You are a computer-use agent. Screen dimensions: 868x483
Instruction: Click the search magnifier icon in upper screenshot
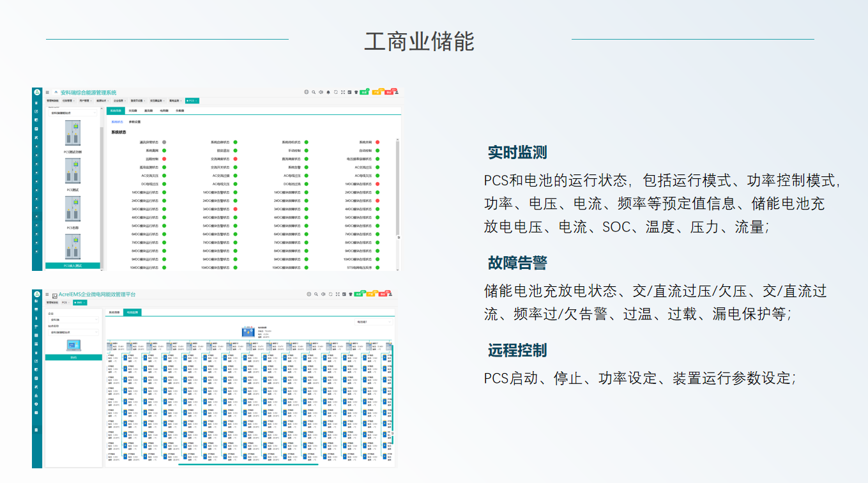pyautogui.click(x=314, y=92)
